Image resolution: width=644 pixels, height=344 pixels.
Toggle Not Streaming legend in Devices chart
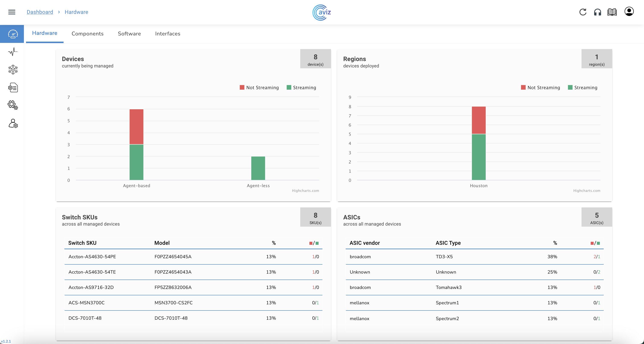pyautogui.click(x=262, y=87)
